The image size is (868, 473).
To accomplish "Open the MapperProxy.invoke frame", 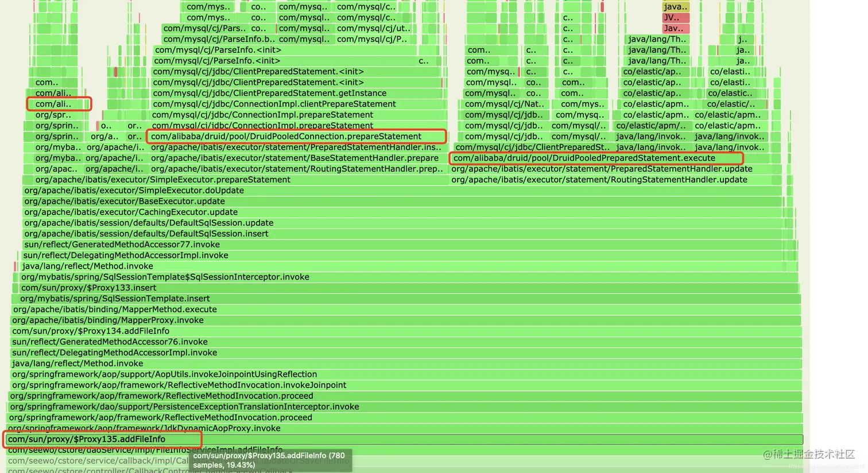I will click(406, 320).
